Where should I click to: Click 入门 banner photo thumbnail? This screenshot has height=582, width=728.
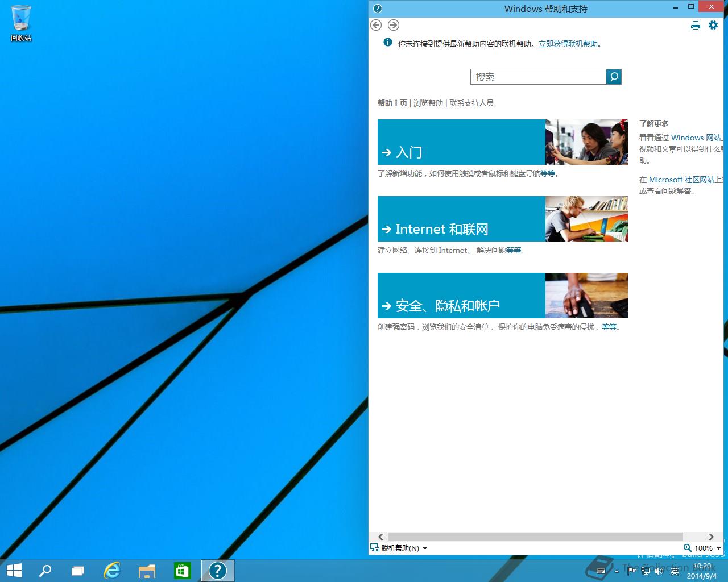(x=586, y=142)
